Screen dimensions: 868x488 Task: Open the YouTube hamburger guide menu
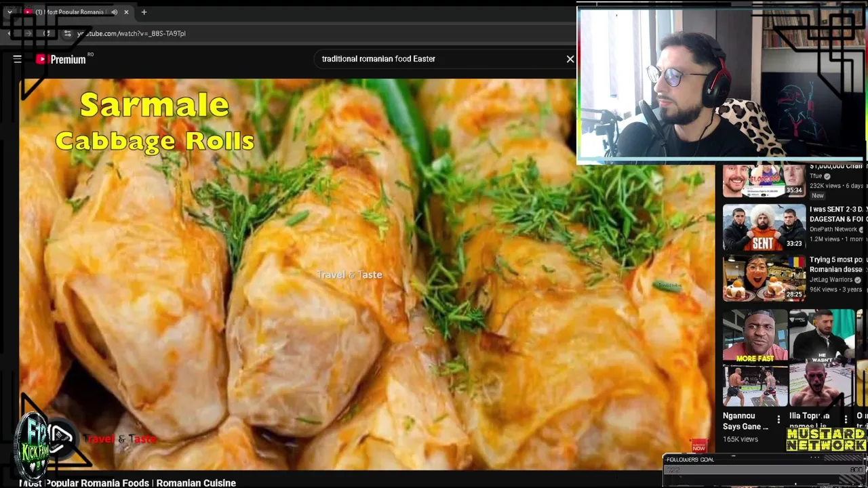(18, 59)
